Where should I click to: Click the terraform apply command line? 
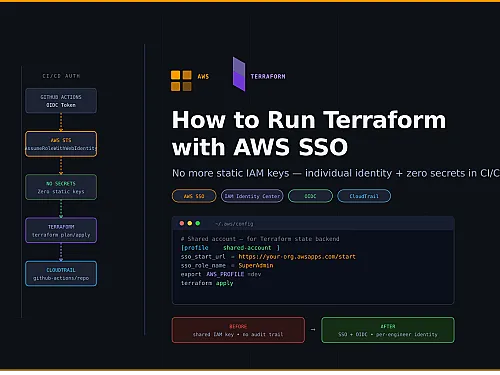[207, 283]
